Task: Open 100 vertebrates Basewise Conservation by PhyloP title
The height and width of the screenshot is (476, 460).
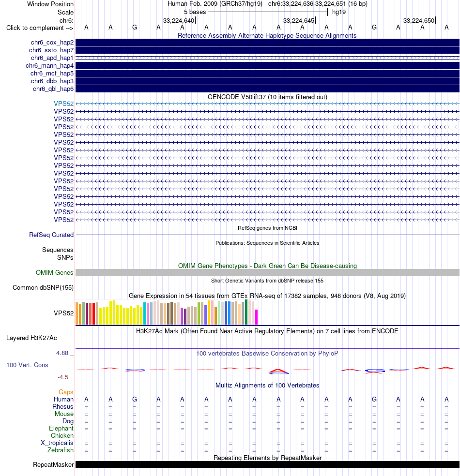Action: click(x=267, y=353)
